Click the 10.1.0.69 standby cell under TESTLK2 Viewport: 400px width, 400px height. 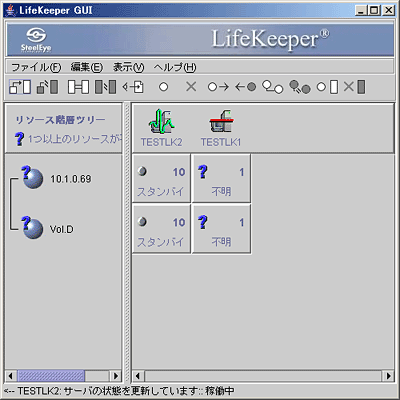click(x=161, y=178)
